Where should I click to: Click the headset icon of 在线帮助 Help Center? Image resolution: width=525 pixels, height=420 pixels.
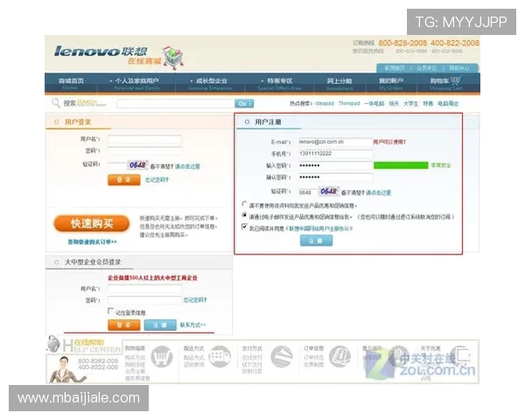point(53,344)
